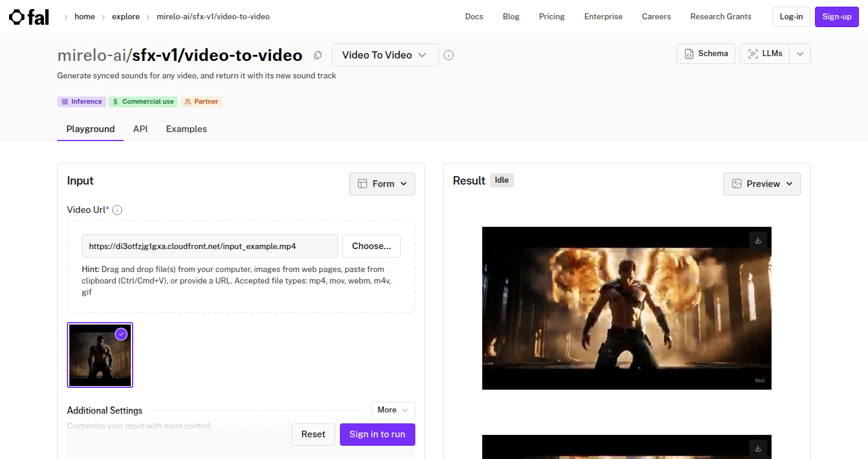Go to home breadcrumb
868x459 pixels.
click(85, 17)
